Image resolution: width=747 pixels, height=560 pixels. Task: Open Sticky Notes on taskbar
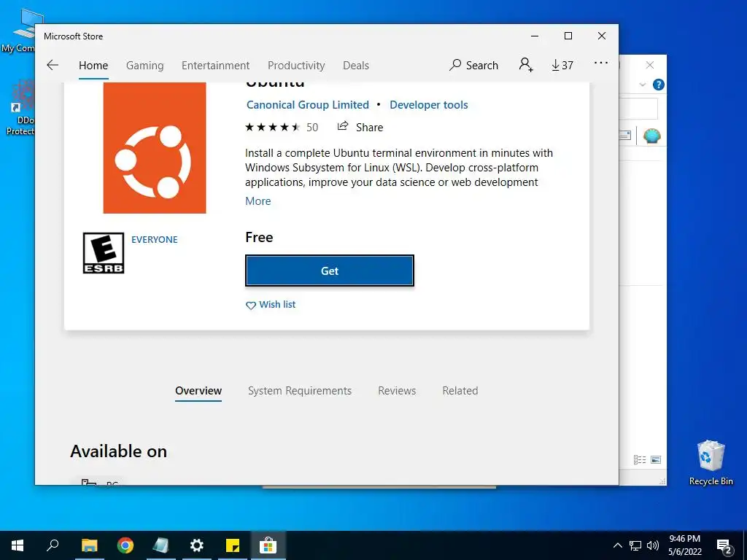[x=233, y=545]
